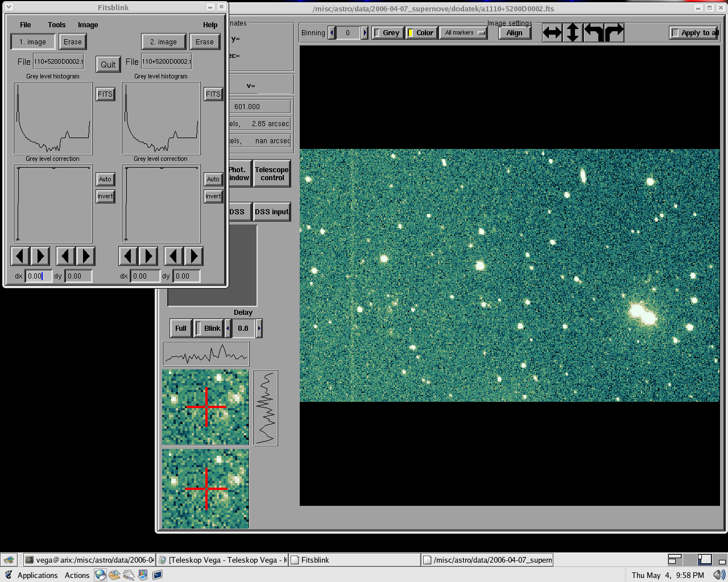Click the show desktop panel icon
The height and width of the screenshot is (582, 728).
9,560
